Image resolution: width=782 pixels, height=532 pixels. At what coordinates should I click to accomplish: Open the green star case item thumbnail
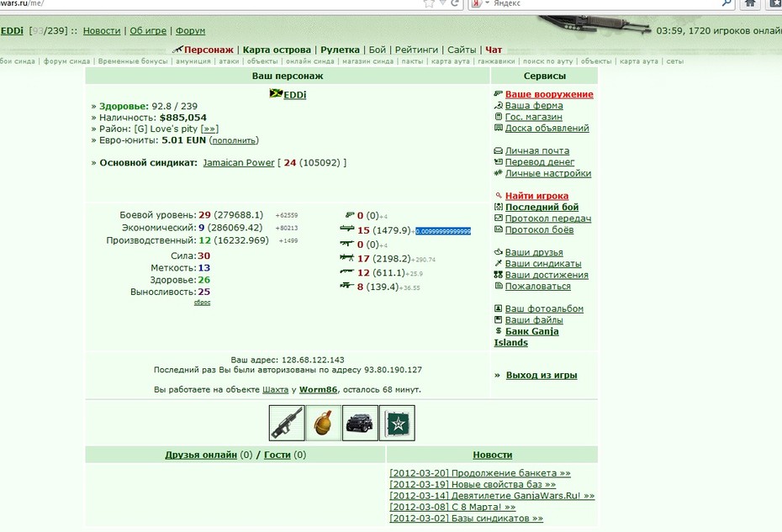397,423
